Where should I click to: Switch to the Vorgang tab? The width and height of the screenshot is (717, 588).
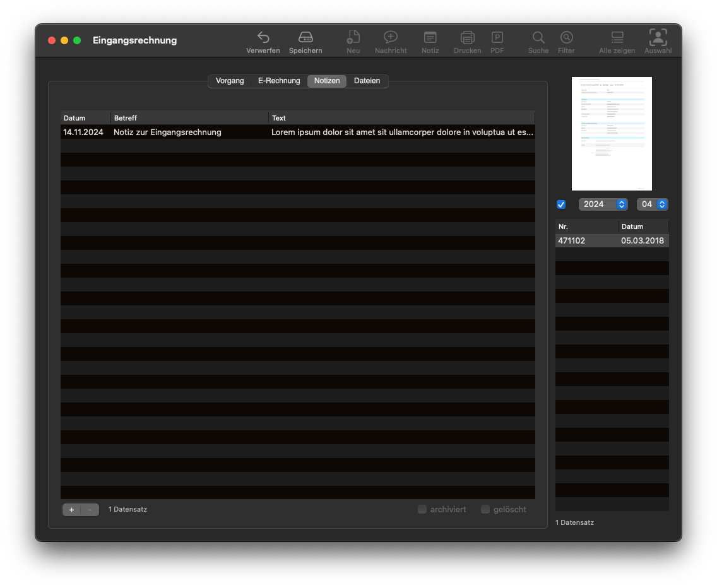click(230, 81)
